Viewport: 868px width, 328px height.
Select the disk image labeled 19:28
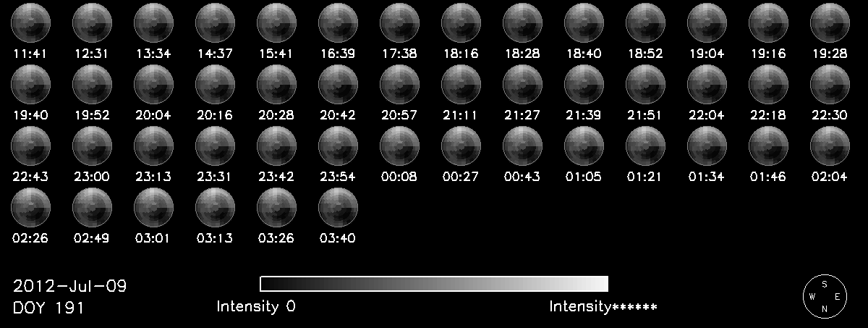(830, 22)
